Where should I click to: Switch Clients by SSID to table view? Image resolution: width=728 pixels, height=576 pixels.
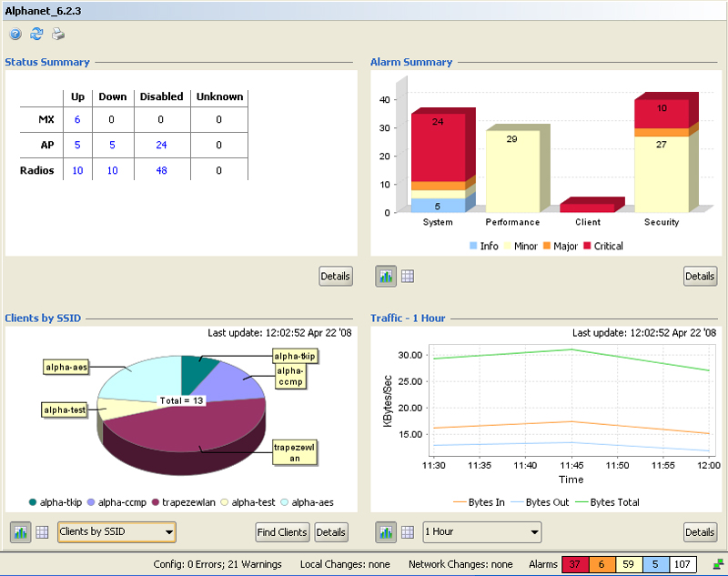pyautogui.click(x=42, y=532)
